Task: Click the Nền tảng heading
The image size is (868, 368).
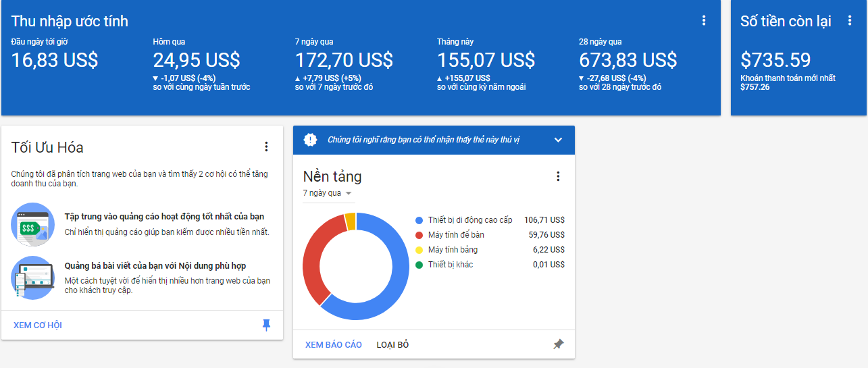Action: click(332, 176)
